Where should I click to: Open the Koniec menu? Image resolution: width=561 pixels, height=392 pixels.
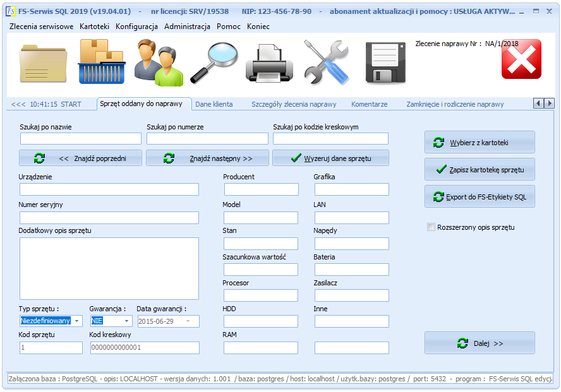[258, 27]
